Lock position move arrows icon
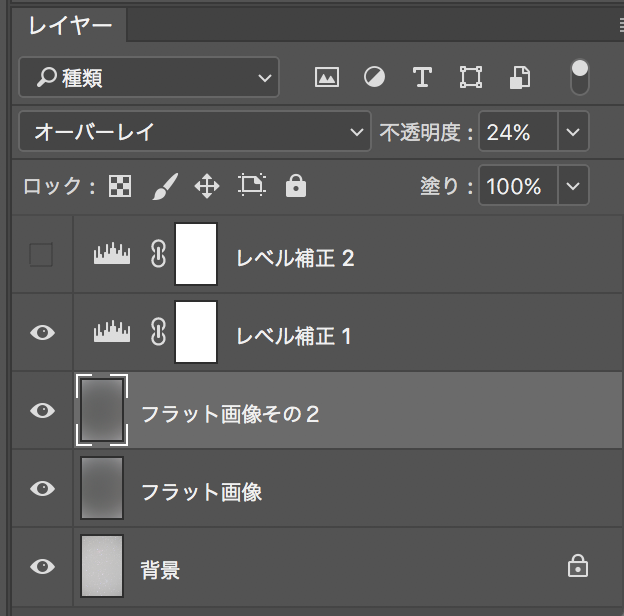624x616 pixels. (207, 186)
